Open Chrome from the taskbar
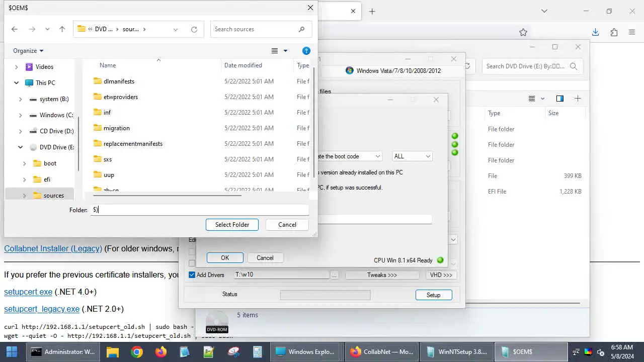This screenshot has width=644, height=362. (137, 352)
